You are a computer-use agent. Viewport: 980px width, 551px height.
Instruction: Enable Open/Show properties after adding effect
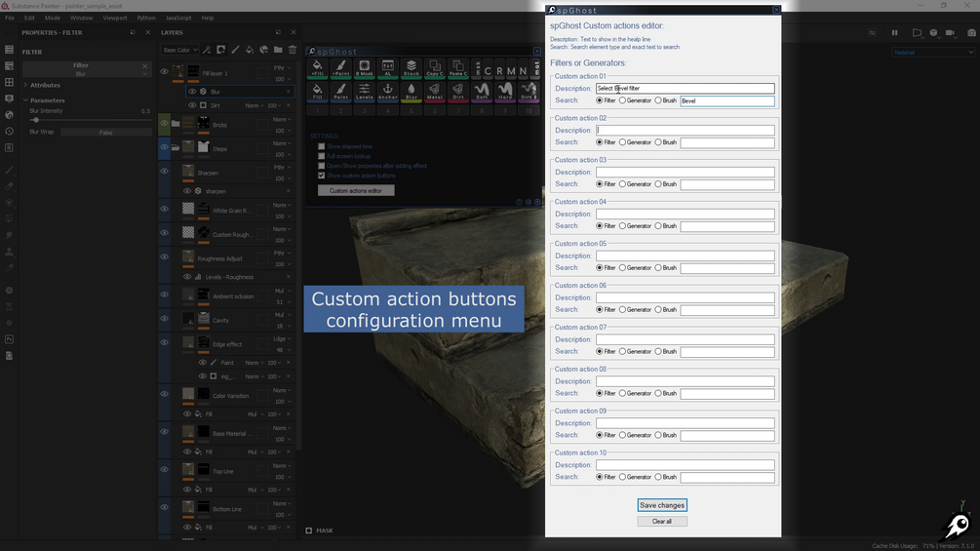(321, 166)
